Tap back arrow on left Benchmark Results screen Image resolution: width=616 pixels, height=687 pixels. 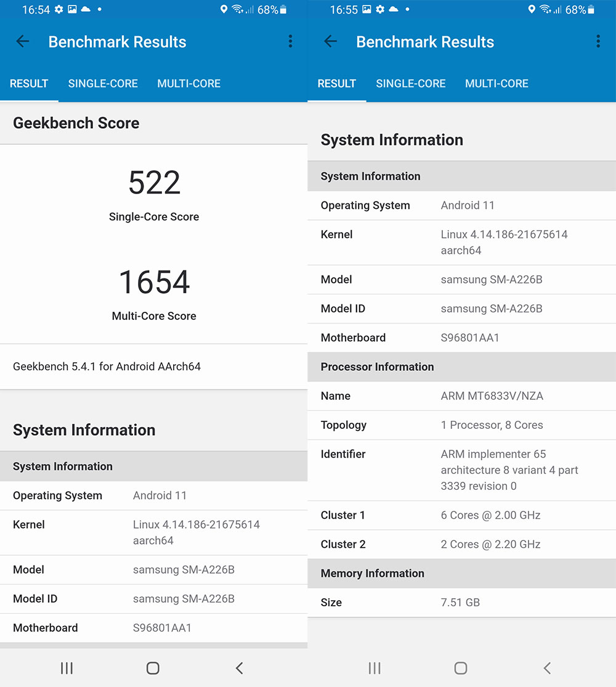[23, 42]
